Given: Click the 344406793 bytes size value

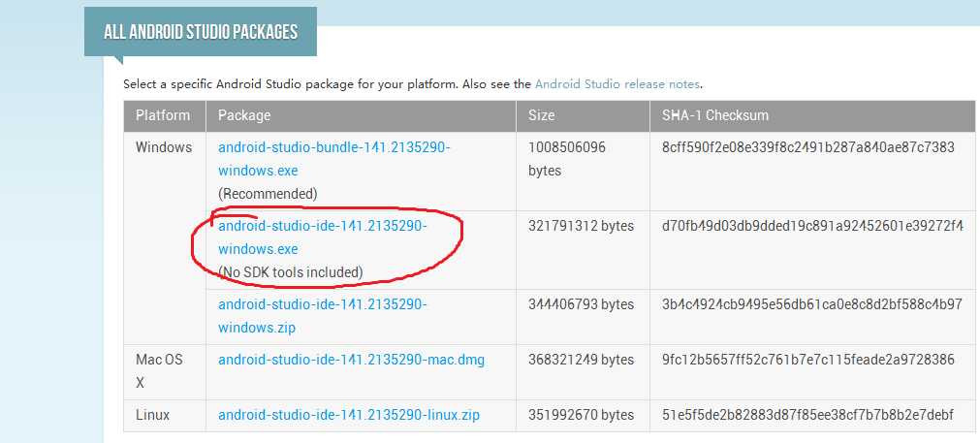Looking at the screenshot, I should pos(581,304).
